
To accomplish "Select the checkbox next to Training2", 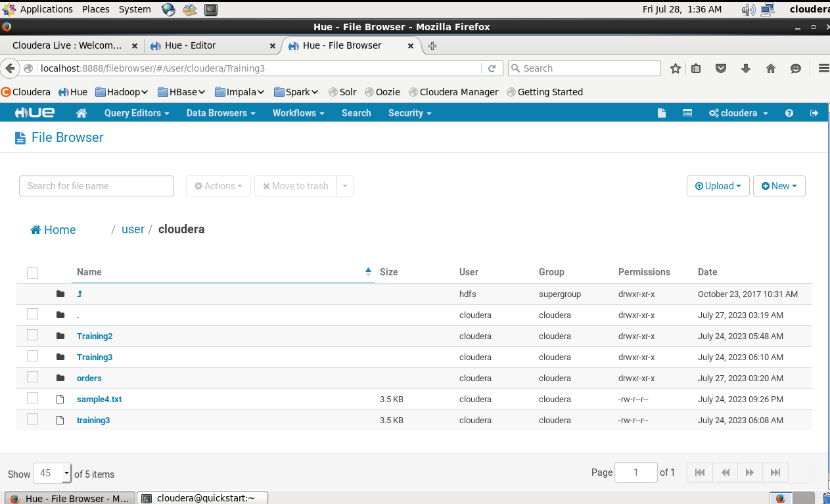I will click(32, 334).
